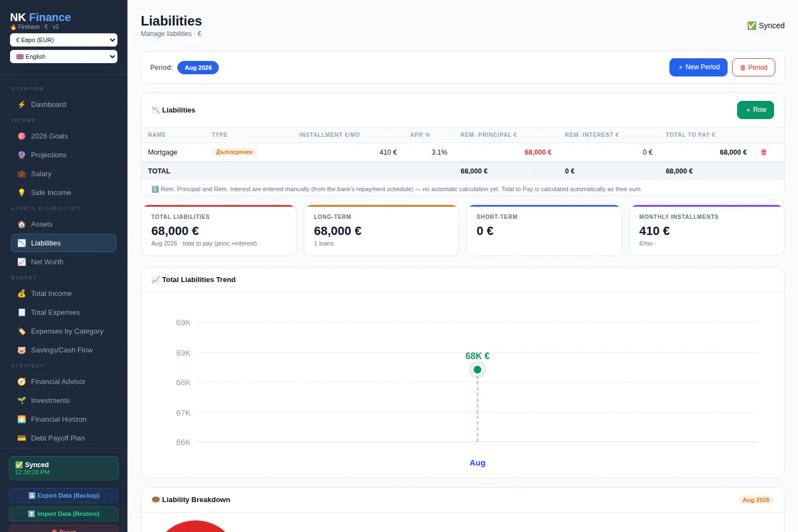The height and width of the screenshot is (532, 798).
Task: Click the Savings/Cash Flow piggy bank icon
Action: pos(22,350)
